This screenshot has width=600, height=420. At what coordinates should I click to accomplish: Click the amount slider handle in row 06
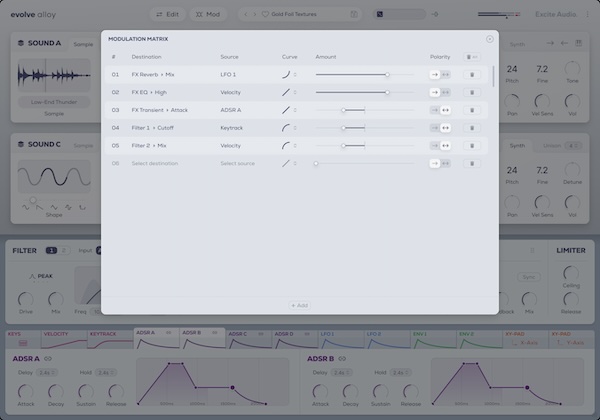pos(316,163)
